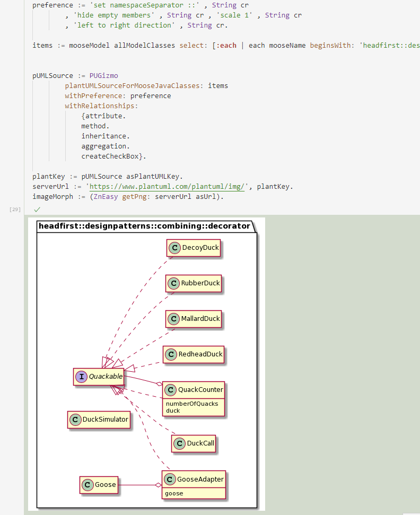Click the class icon beside DuckSimulator
420x515 pixels.
pos(75,420)
